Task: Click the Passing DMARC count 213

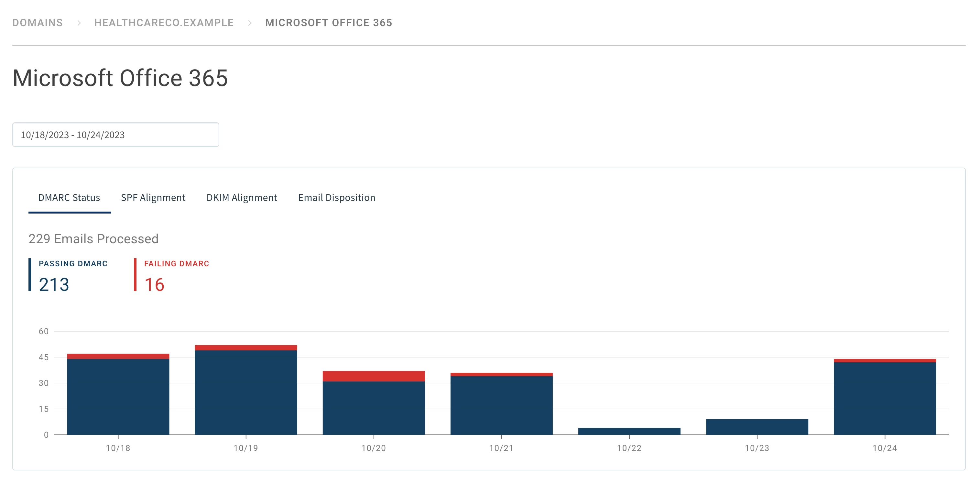Action: coord(54,285)
